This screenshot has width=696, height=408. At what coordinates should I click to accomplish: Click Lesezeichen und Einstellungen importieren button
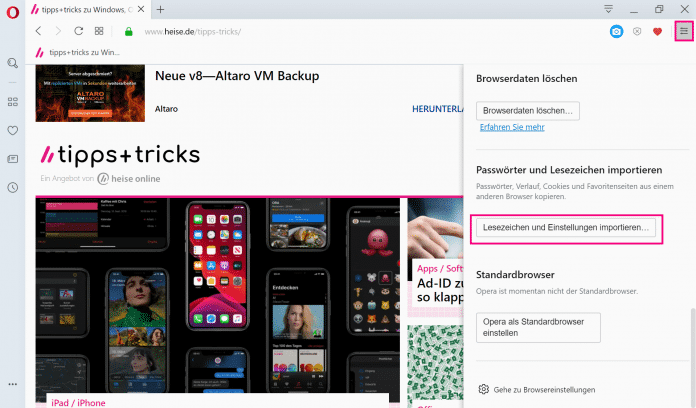[566, 228]
